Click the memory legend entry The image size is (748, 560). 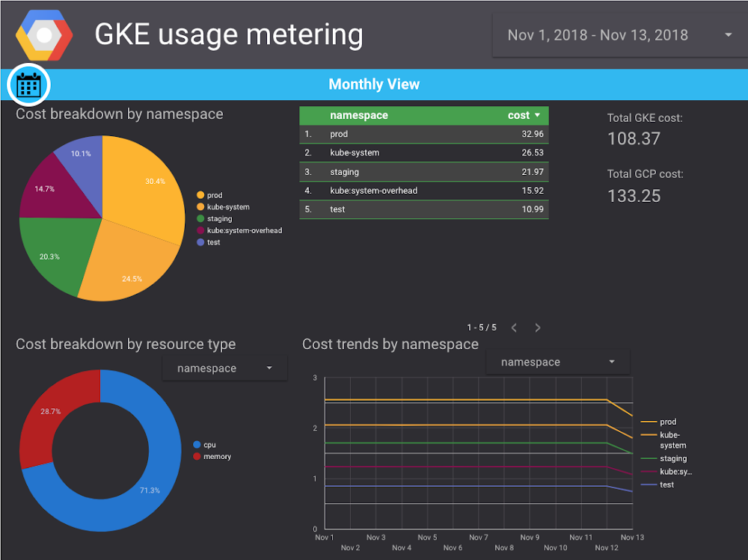click(x=212, y=457)
